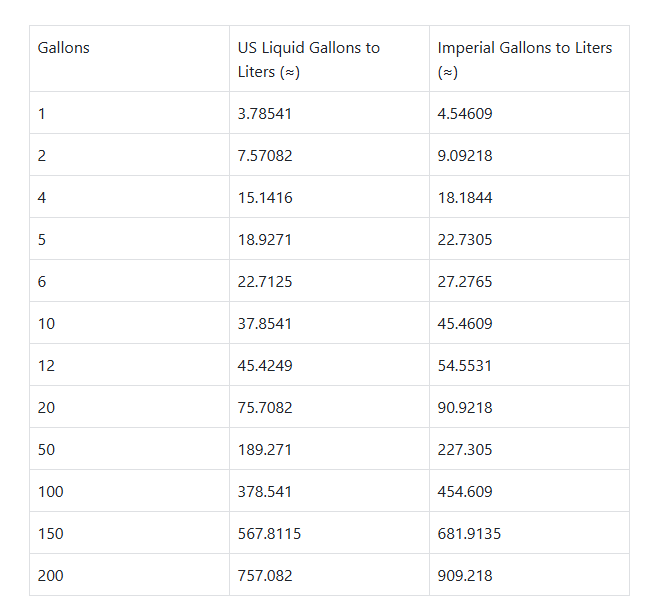Click the 54.5531 value

click(465, 366)
